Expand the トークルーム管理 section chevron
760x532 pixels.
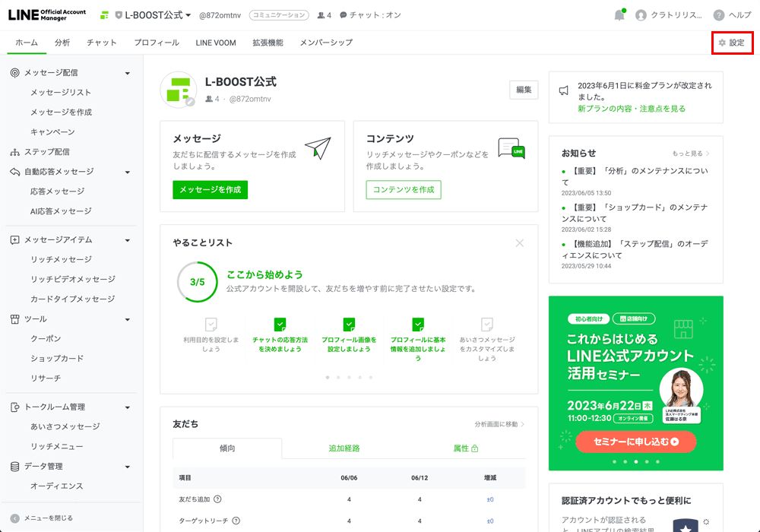pyautogui.click(x=127, y=407)
